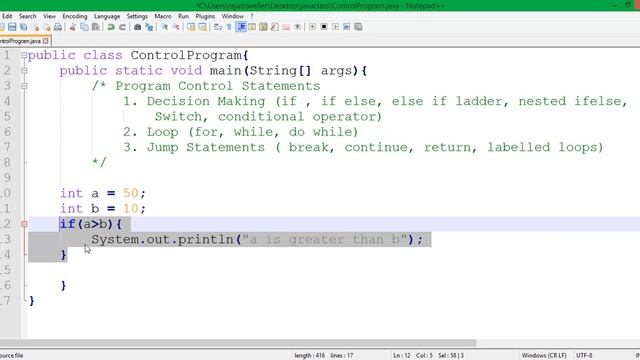This screenshot has height=360, width=640.
Task: Click the 'Jump Statements' comment text
Action: [x=206, y=147]
